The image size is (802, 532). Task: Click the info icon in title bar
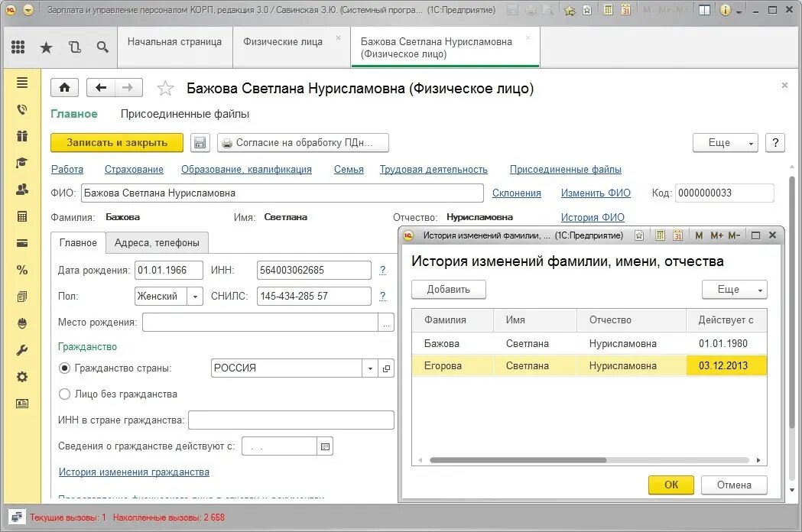[x=725, y=10]
